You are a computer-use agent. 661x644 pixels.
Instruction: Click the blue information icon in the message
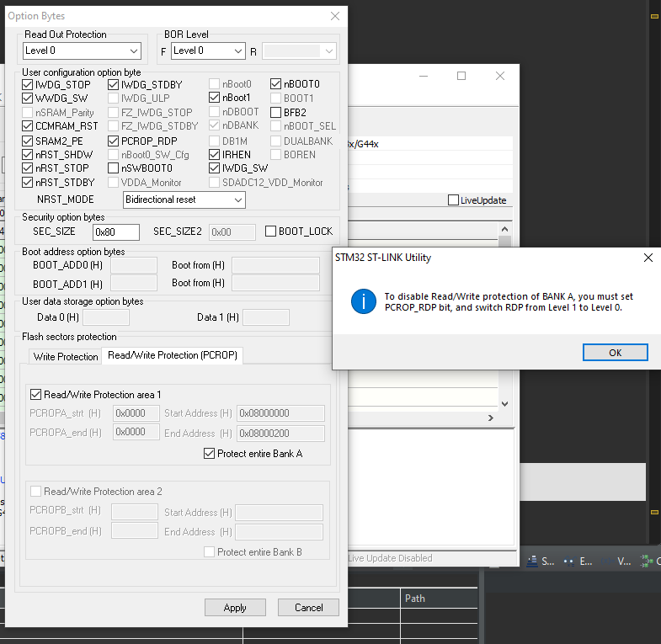[364, 301]
